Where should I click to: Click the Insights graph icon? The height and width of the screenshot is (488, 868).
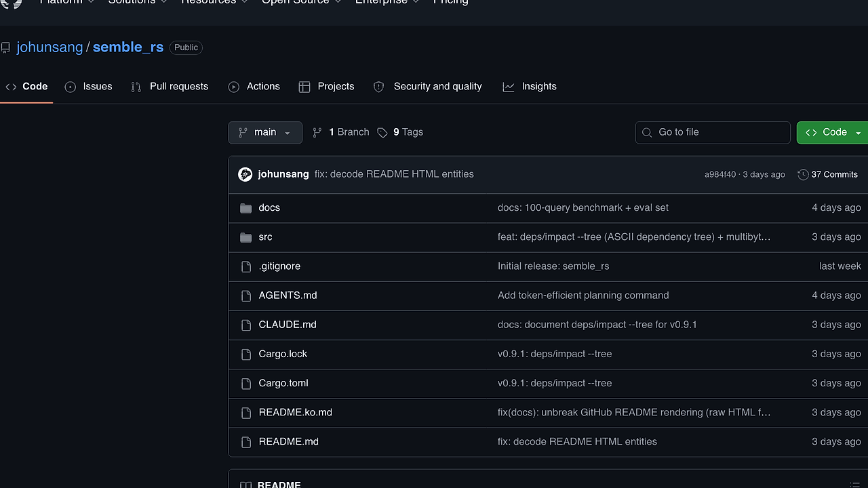pyautogui.click(x=509, y=87)
